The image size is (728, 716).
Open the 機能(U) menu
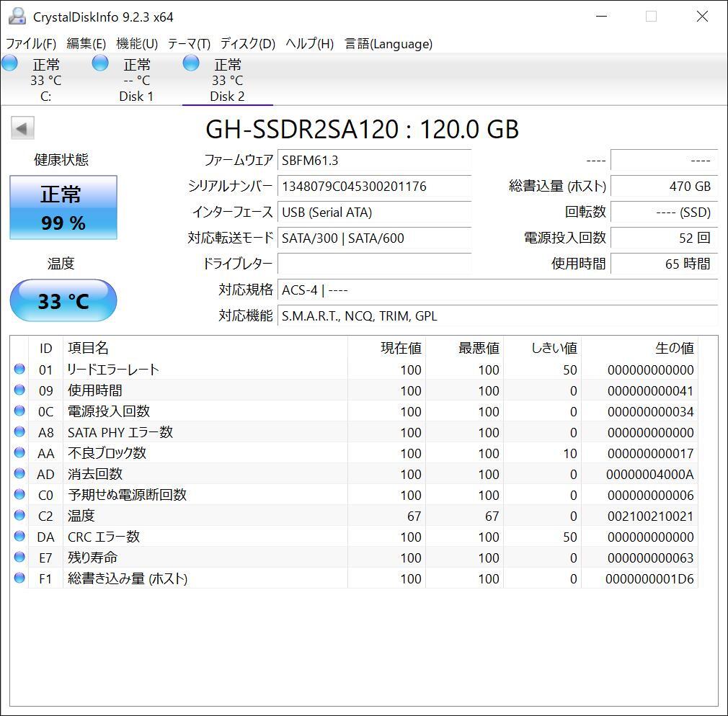pyautogui.click(x=137, y=44)
